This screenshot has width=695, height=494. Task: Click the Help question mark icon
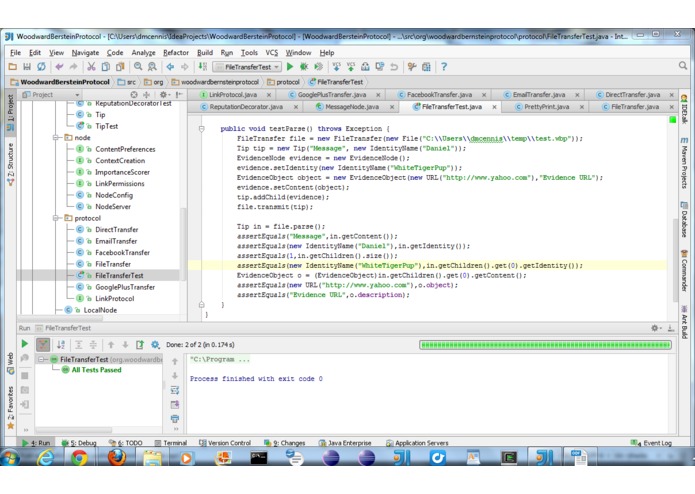click(x=444, y=67)
